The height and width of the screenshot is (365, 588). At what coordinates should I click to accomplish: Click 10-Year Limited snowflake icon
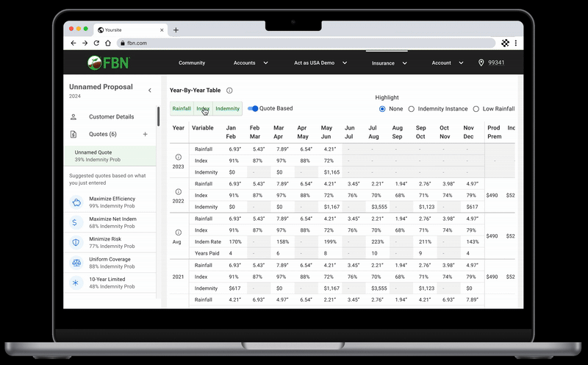76,283
